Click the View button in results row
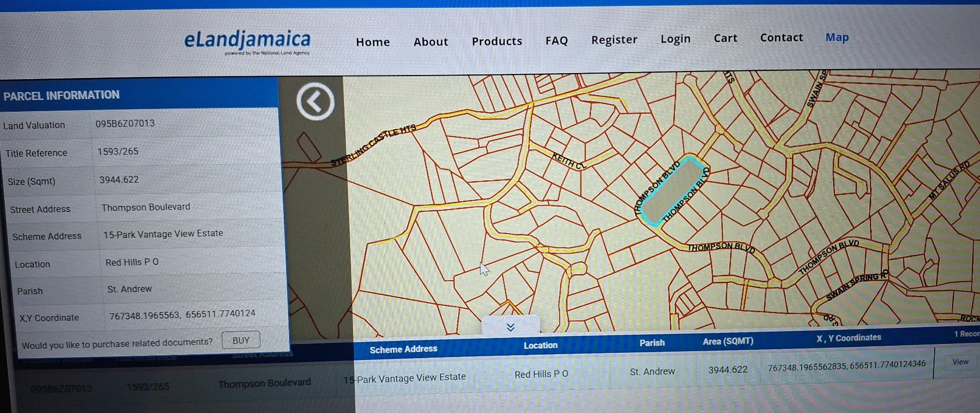 coord(960,362)
